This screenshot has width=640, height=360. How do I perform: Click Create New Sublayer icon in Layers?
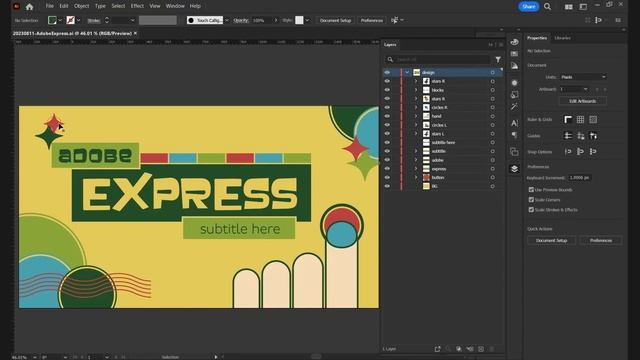pos(470,349)
